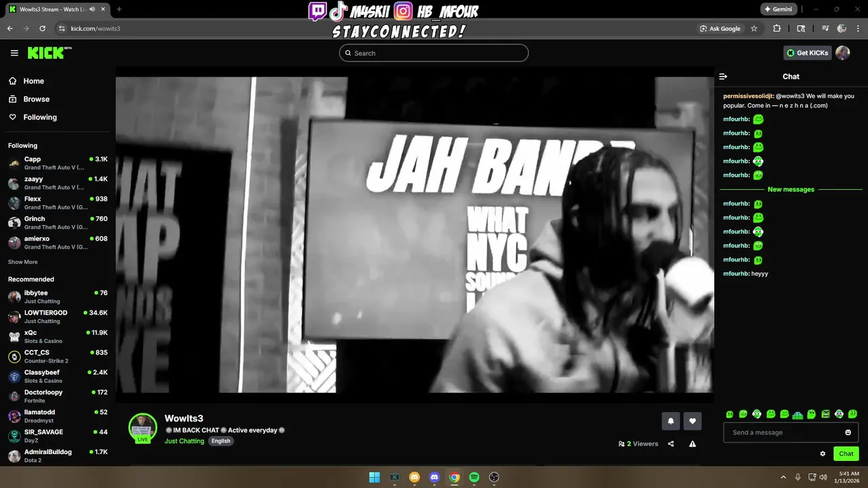Viewport: 868px width, 488px height.
Task: Open the hamburger sidebar menu
Action: pos(14,53)
